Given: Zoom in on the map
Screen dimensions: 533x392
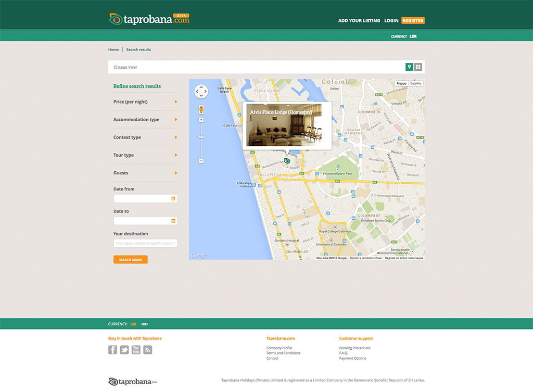Looking at the screenshot, I should click(201, 120).
